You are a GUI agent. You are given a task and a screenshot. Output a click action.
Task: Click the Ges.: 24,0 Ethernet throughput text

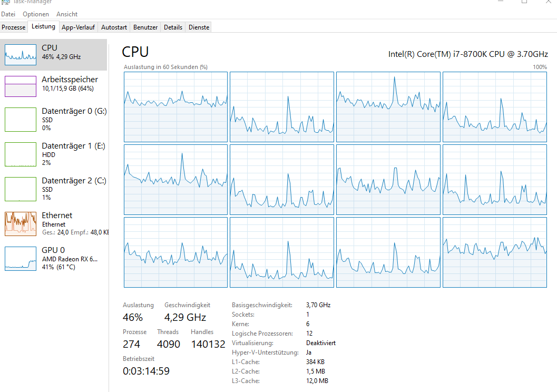click(55, 232)
